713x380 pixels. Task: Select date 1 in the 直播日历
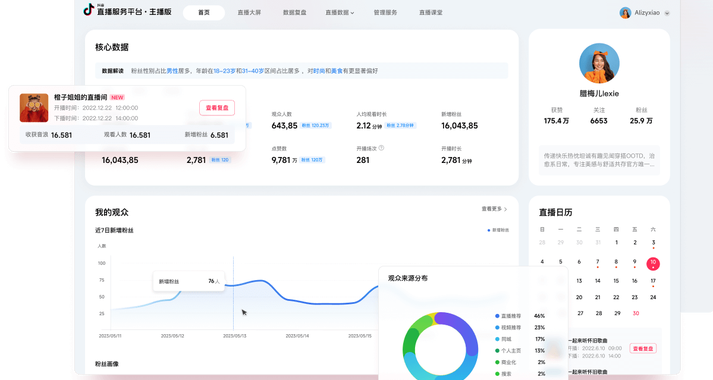pyautogui.click(x=616, y=243)
